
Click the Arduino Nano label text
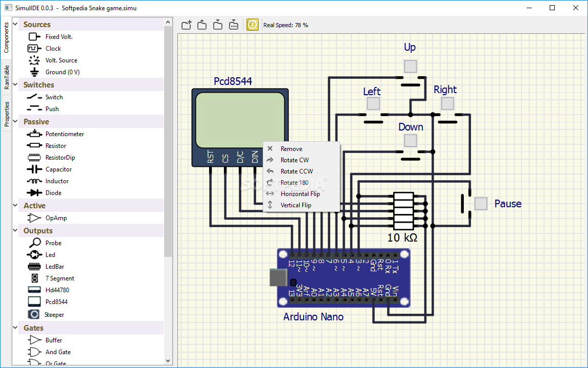pos(313,317)
